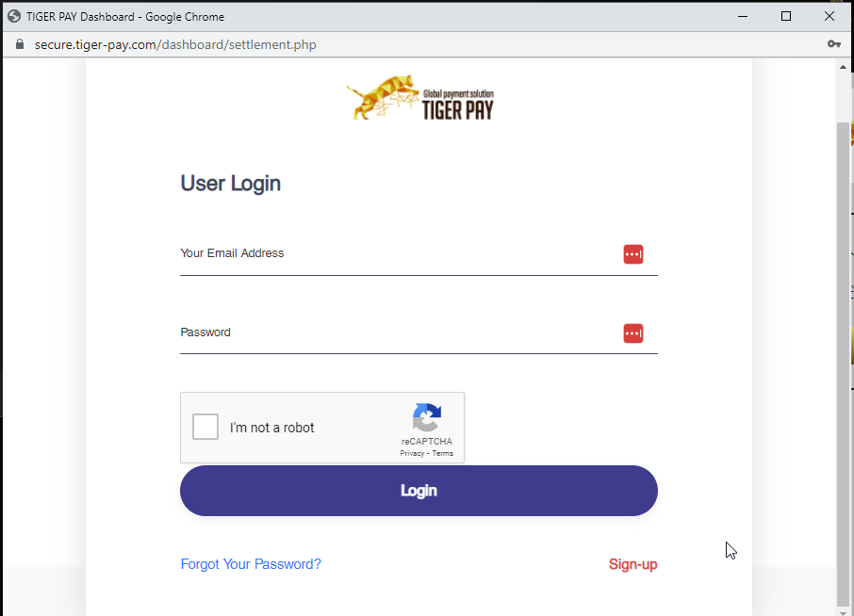Screen dimensions: 854x616
Task: Click the User Login heading
Action: click(x=230, y=184)
